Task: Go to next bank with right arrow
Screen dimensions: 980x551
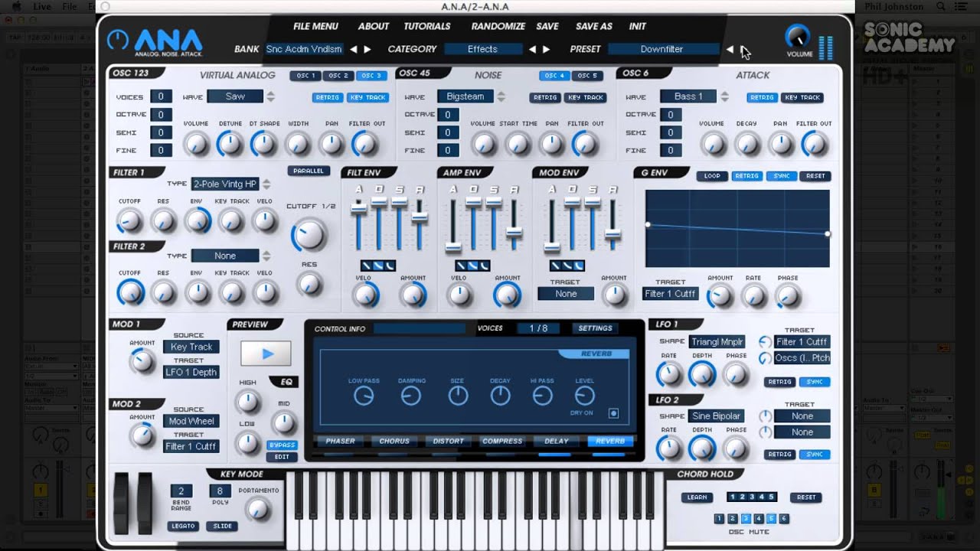Action: tap(367, 49)
